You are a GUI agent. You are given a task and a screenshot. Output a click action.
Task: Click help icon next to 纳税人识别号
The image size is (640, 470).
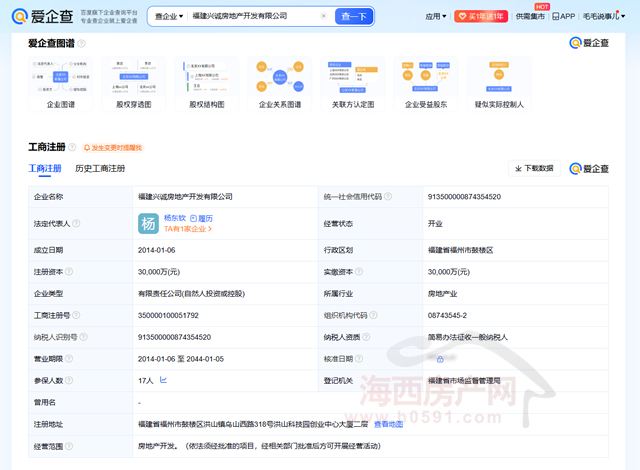coord(83,337)
